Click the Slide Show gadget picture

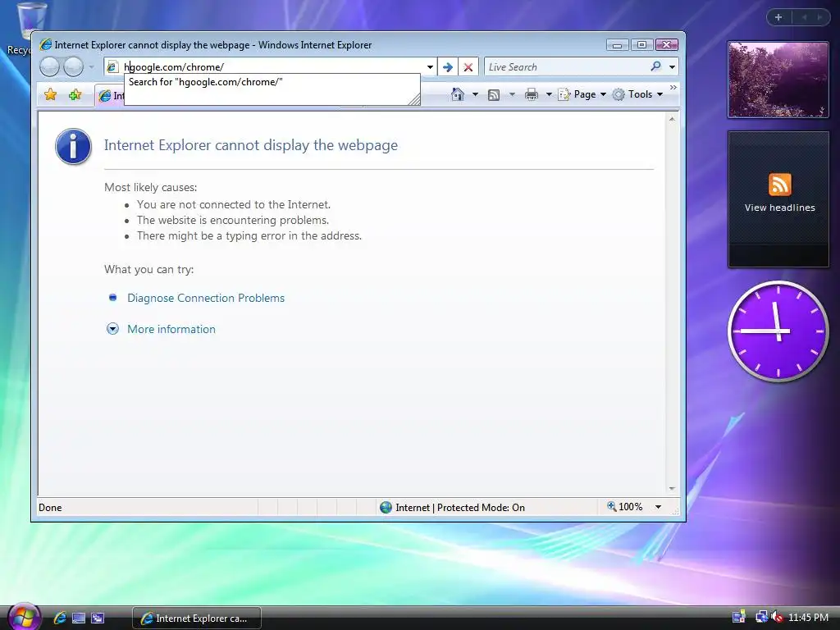pyautogui.click(x=778, y=80)
